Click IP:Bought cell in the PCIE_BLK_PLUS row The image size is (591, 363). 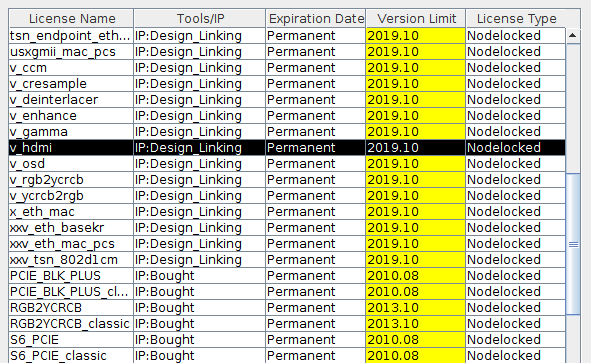(199, 276)
